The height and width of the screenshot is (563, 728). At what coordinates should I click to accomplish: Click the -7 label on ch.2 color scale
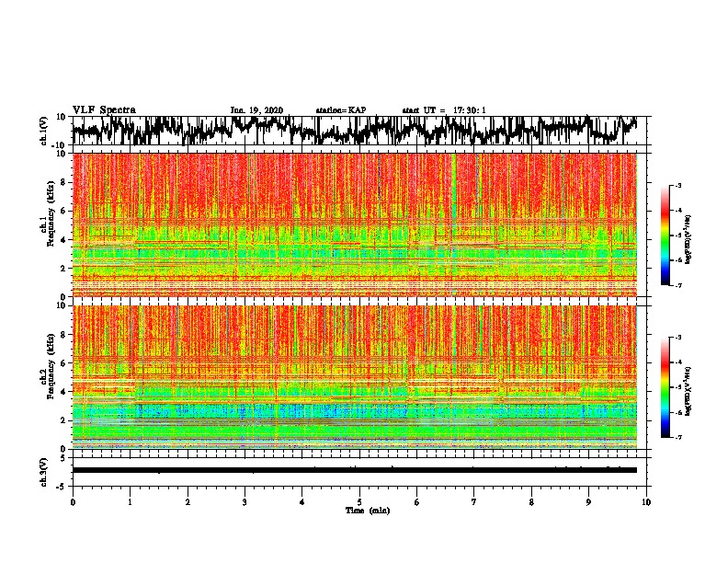point(678,437)
